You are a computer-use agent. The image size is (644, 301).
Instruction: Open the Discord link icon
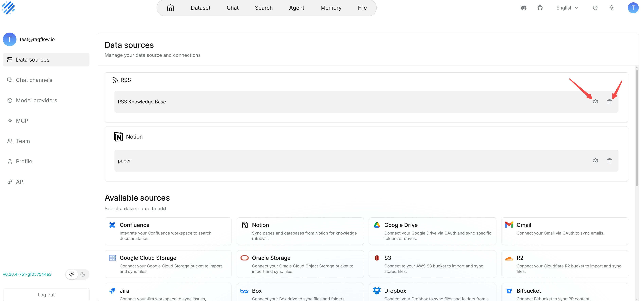523,8
